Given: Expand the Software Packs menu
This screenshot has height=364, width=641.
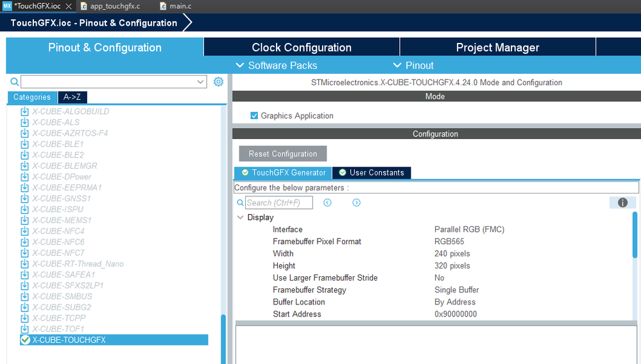Looking at the screenshot, I should [277, 65].
